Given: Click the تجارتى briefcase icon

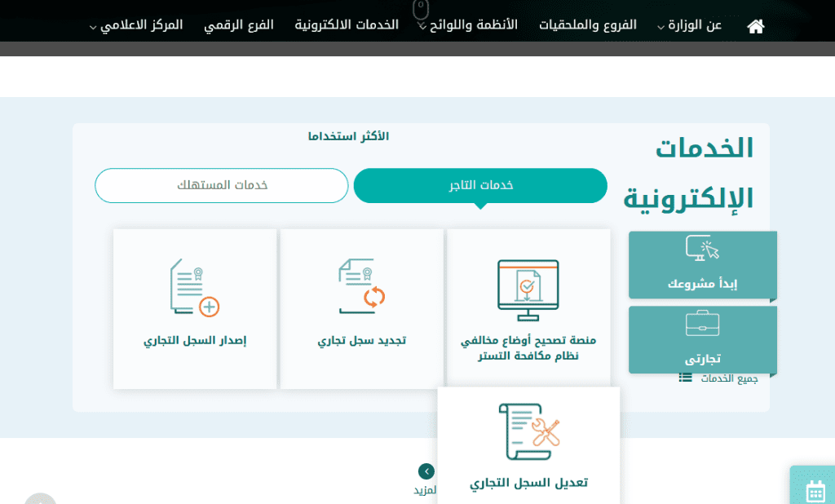Looking at the screenshot, I should click(x=702, y=324).
